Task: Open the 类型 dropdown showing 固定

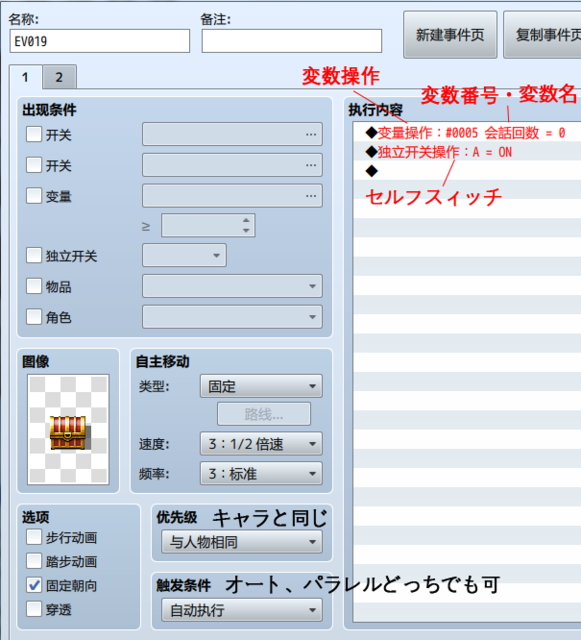Action: pos(261,386)
